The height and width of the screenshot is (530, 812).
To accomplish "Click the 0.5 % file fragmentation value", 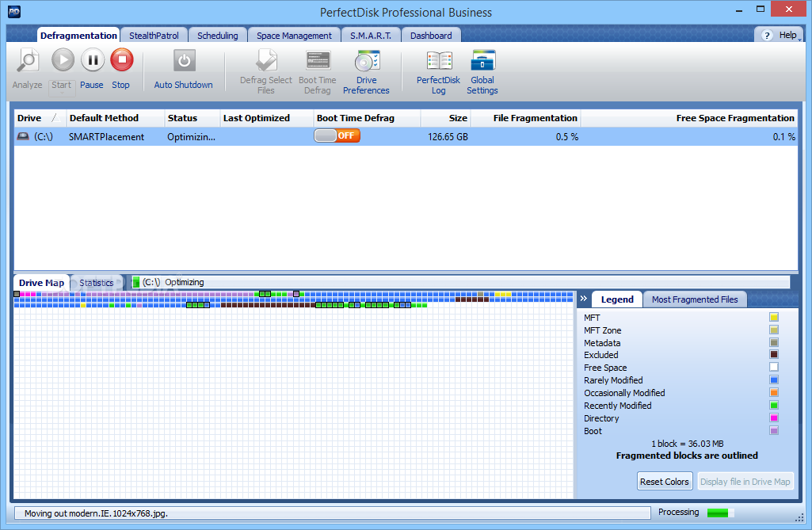I will 567,137.
